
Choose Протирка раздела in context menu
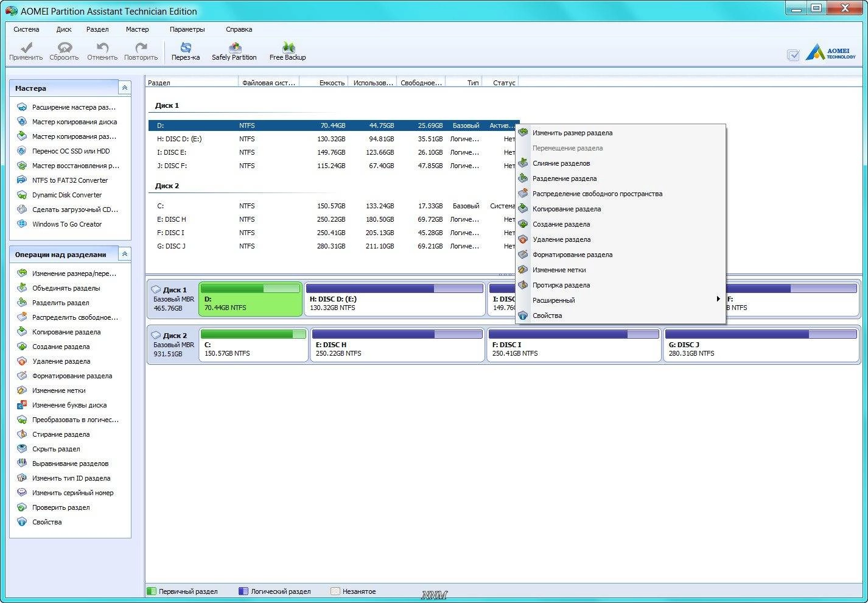(620, 285)
